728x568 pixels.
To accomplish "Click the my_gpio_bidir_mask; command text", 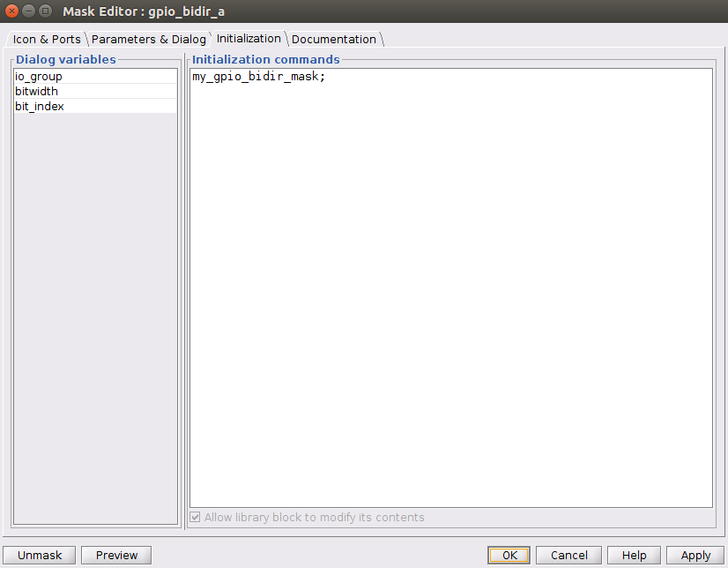I will click(258, 77).
